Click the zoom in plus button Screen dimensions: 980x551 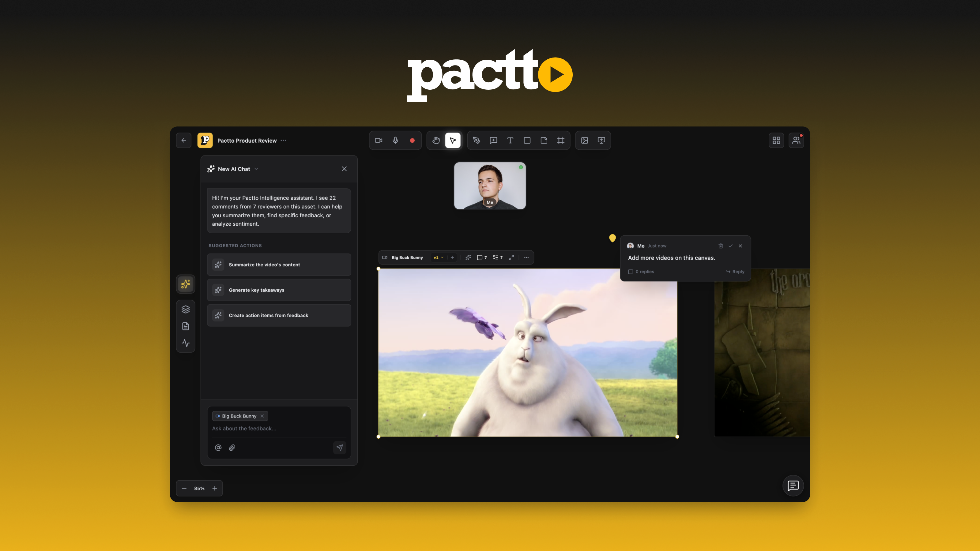pyautogui.click(x=215, y=488)
